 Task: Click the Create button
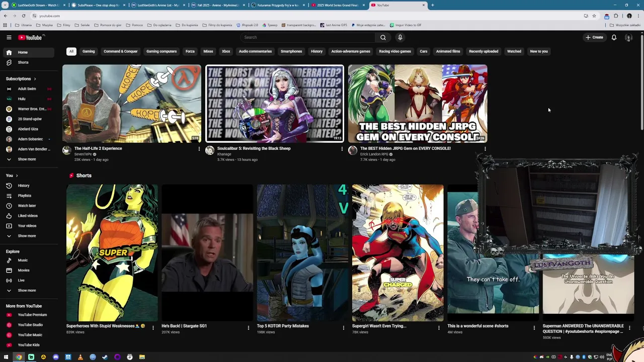coord(594,37)
